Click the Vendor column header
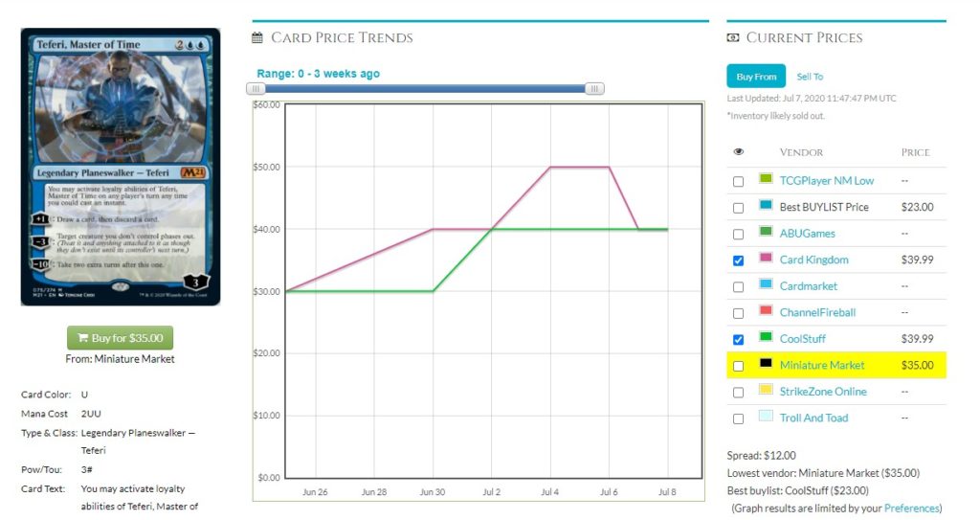This screenshot has height=520, width=980. 801,152
